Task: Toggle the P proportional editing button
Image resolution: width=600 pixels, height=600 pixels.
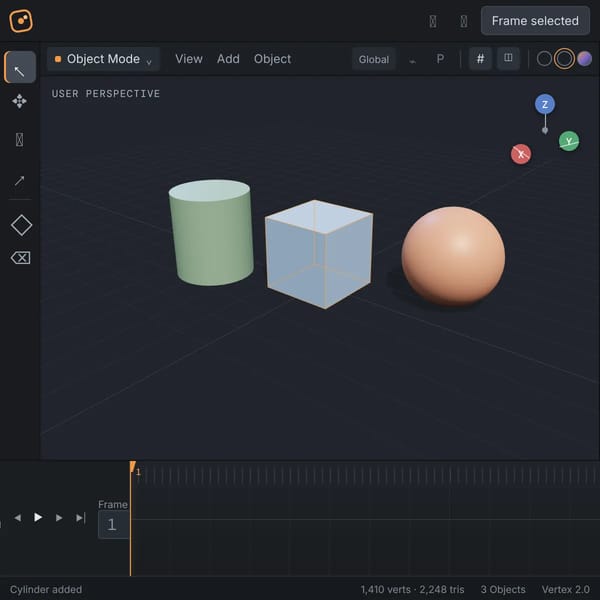Action: (440, 59)
